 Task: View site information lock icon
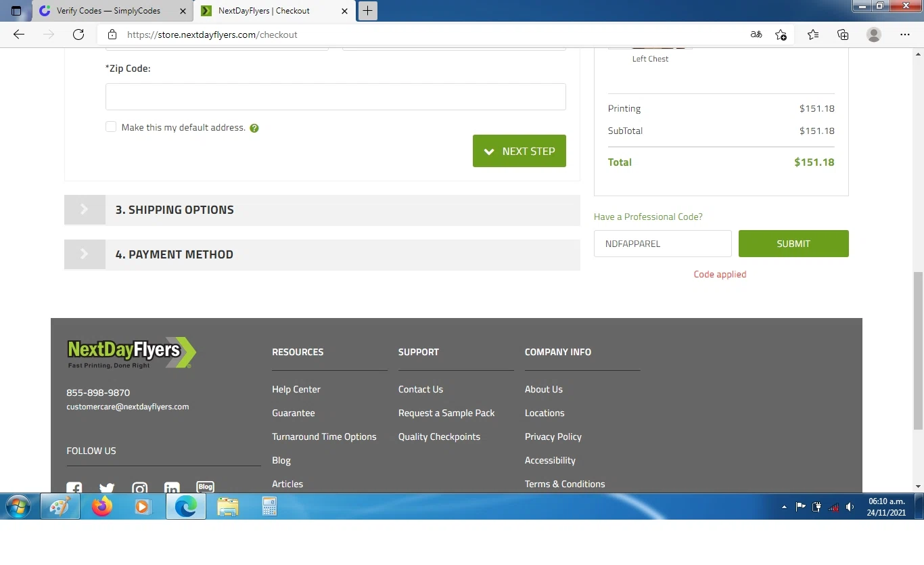pos(112,35)
